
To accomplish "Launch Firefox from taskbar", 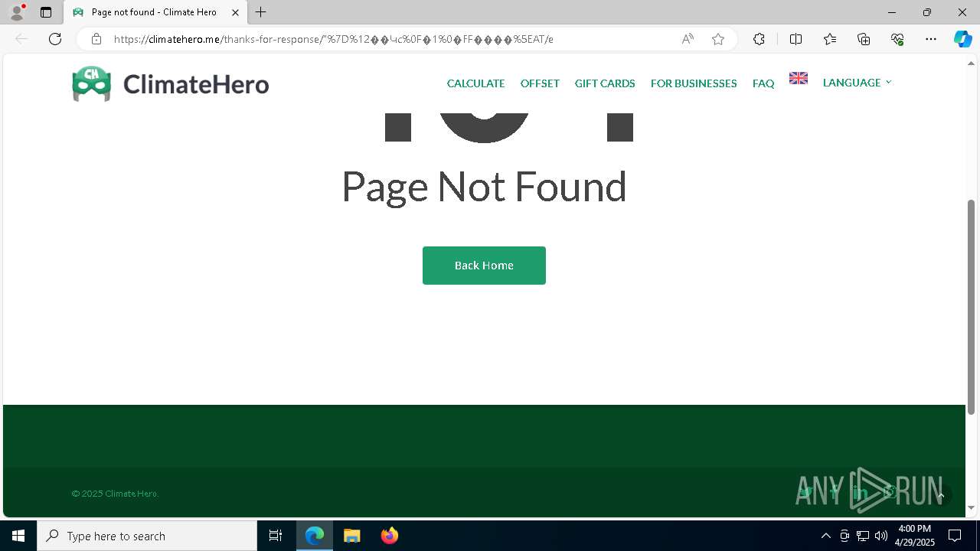I will [x=389, y=536].
